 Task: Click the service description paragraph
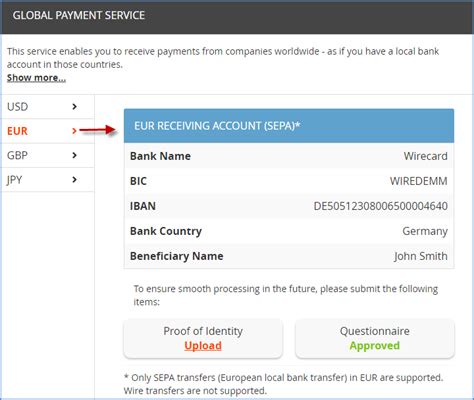(223, 58)
